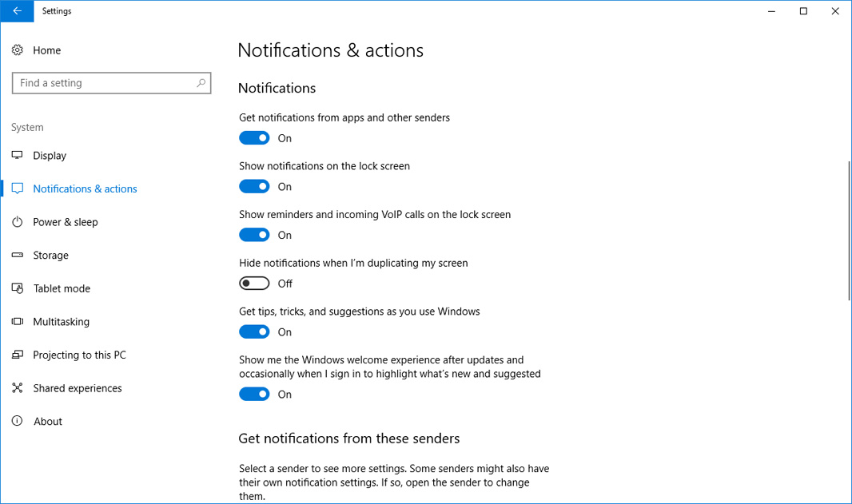Close the Settings window

[x=835, y=11]
